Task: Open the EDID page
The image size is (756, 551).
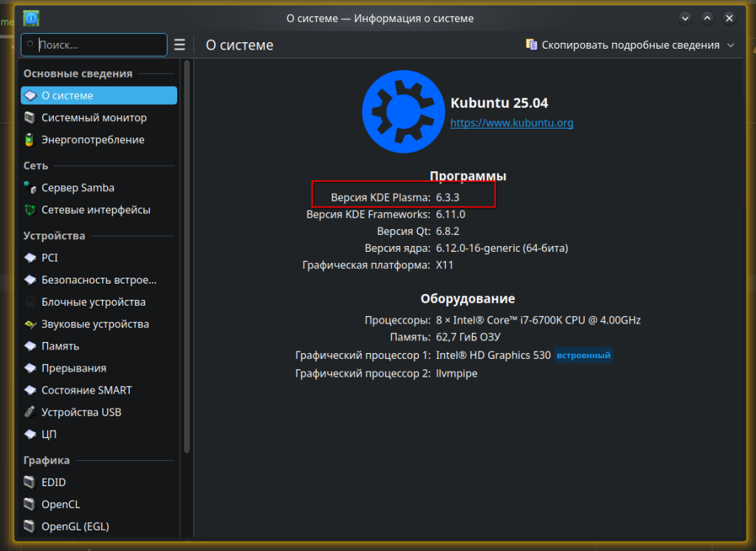Action: (x=99, y=482)
